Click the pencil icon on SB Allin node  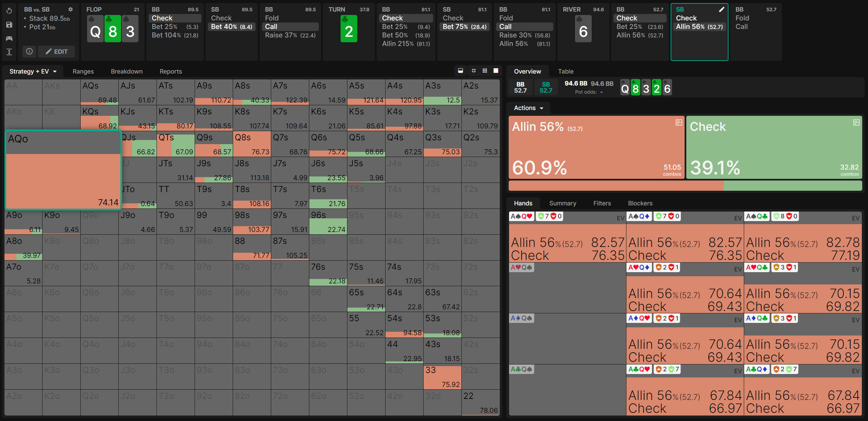pos(721,10)
